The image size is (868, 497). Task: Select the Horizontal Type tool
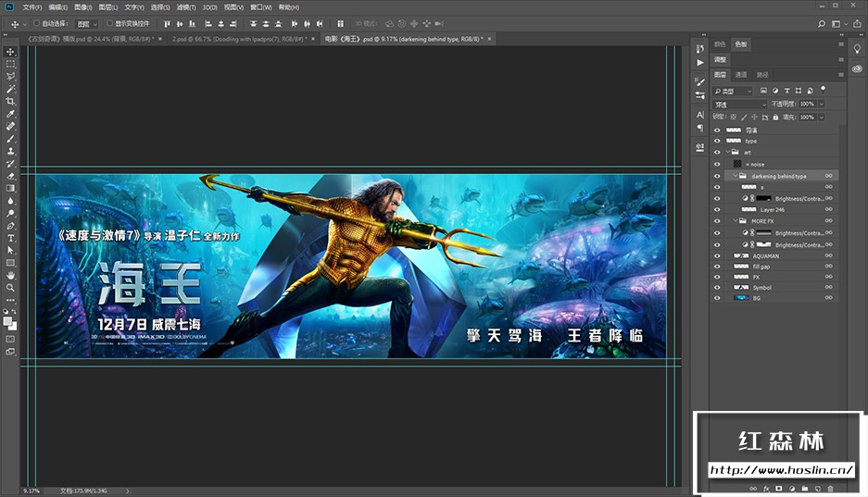point(10,238)
